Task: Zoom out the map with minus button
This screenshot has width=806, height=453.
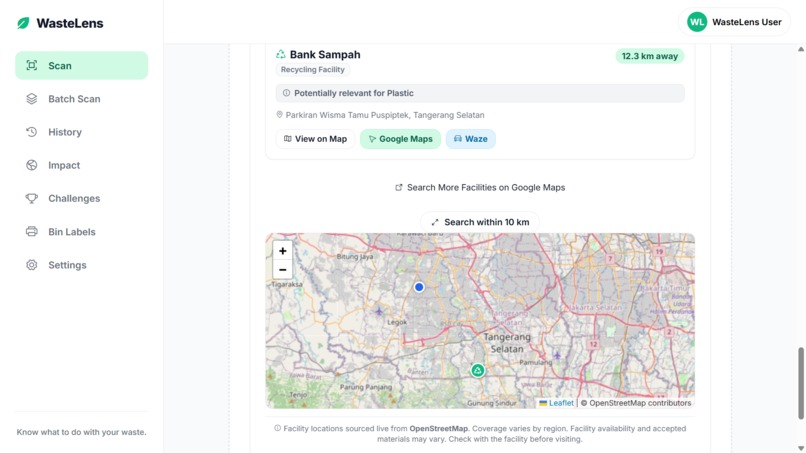Action: (x=283, y=269)
